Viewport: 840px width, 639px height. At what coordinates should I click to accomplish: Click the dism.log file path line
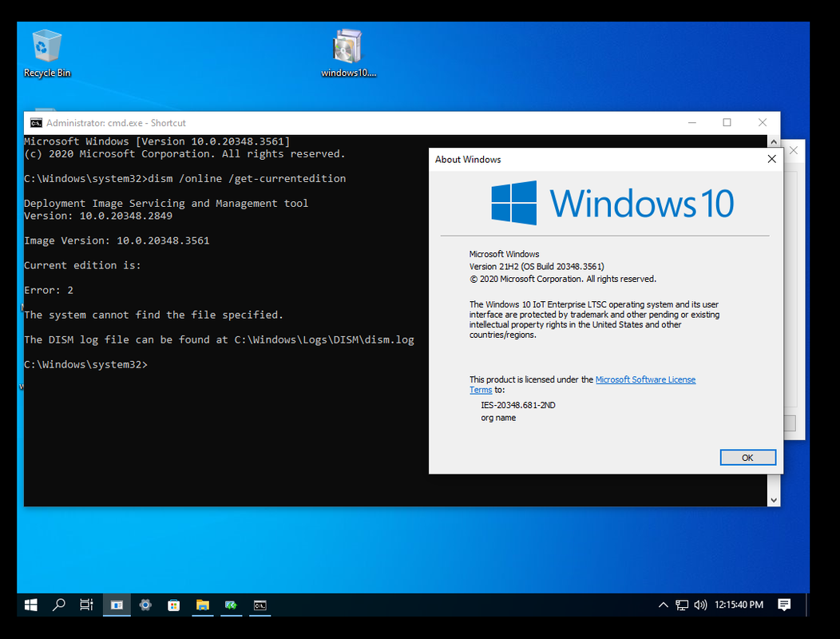tap(219, 340)
